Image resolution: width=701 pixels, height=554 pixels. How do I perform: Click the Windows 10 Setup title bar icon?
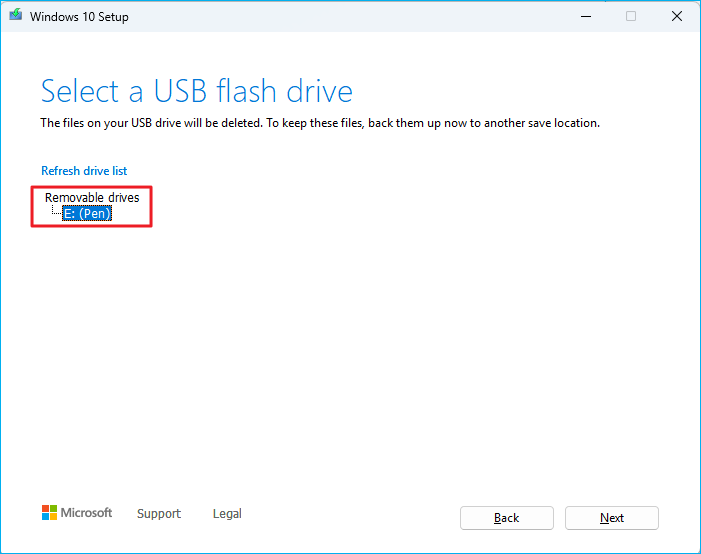point(17,16)
